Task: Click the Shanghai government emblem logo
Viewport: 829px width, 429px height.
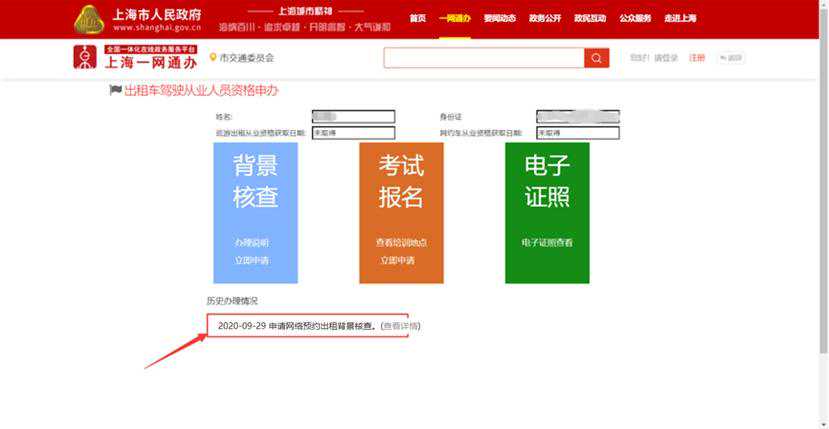Action: (x=90, y=19)
